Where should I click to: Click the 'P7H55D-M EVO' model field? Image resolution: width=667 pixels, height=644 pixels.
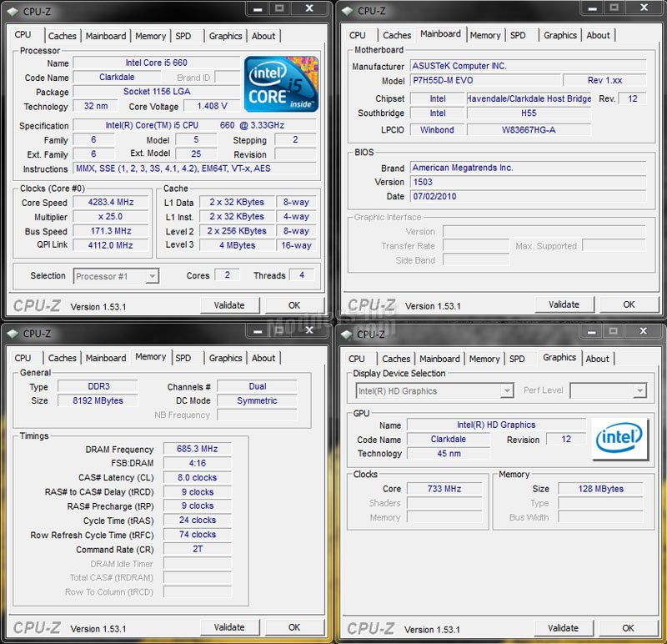pyautogui.click(x=485, y=80)
